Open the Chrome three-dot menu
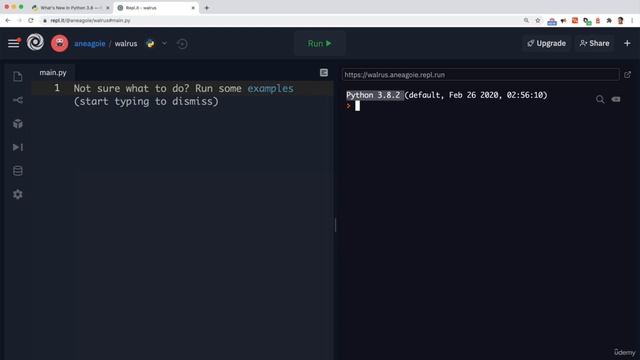This screenshot has height=360, width=640. (632, 20)
